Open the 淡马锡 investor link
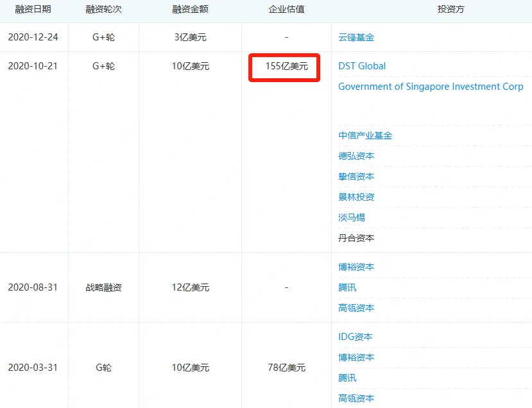Screen dimensions: 532x408 point(352,217)
